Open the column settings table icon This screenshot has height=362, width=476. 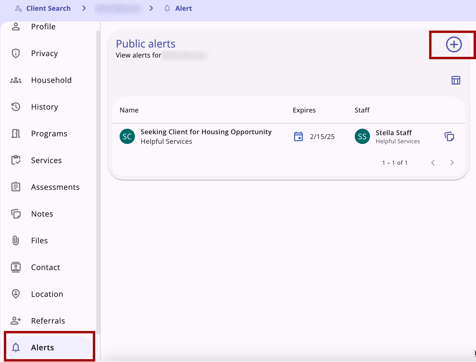[x=456, y=80]
